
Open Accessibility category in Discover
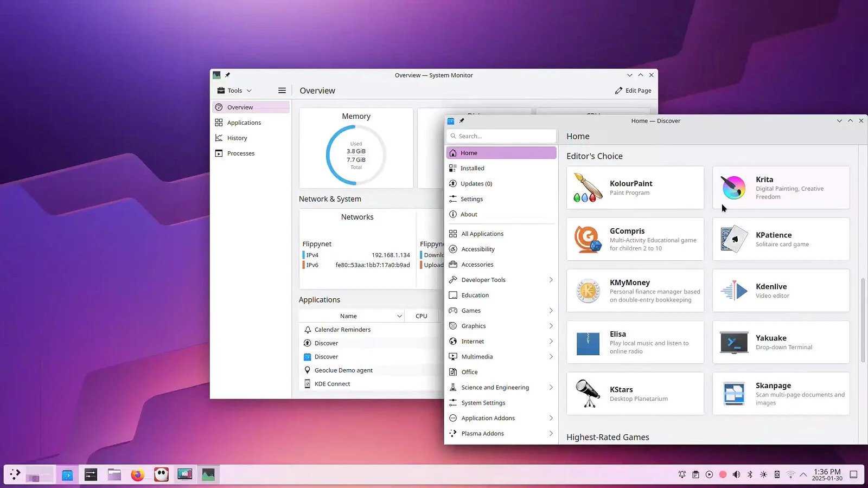tap(501, 249)
